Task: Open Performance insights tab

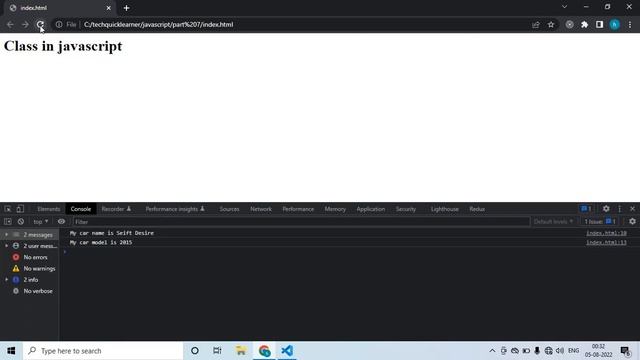Action: pyautogui.click(x=175, y=209)
